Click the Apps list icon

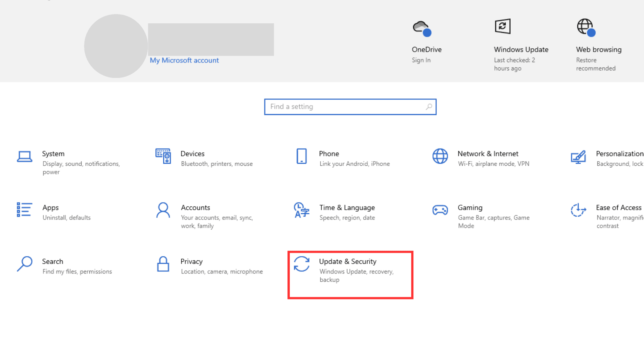(25, 210)
